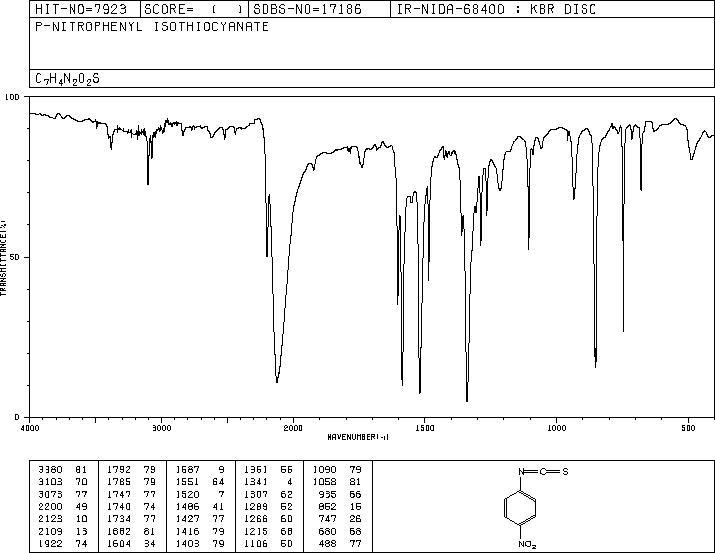This screenshot has width=715, height=553.
Task: Click the 2000 tick label on x-axis
Action: [x=293, y=428]
